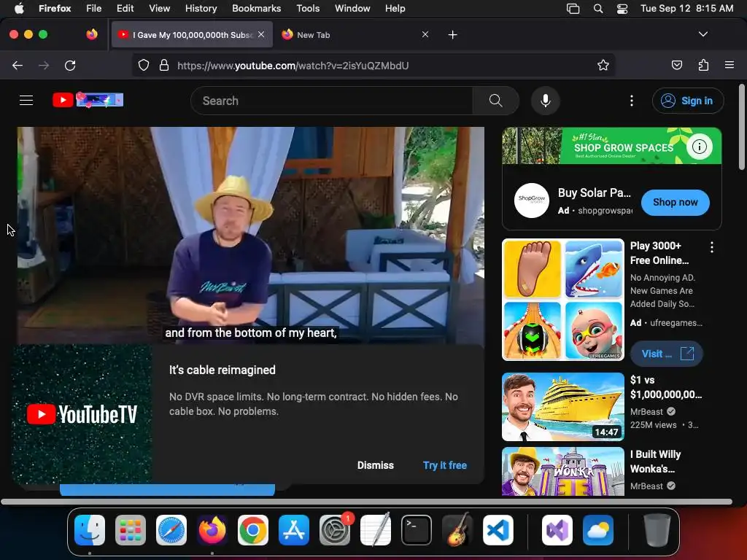Open a new tab with plus
Image resolution: width=747 pixels, height=560 pixels.
[x=452, y=35]
